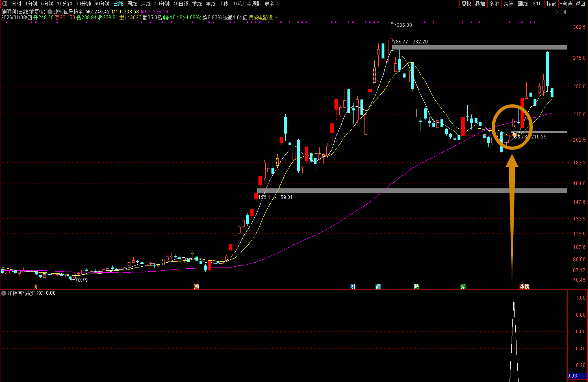Open the 更多 periods expander
The width and height of the screenshot is (588, 382).
click(x=271, y=4)
